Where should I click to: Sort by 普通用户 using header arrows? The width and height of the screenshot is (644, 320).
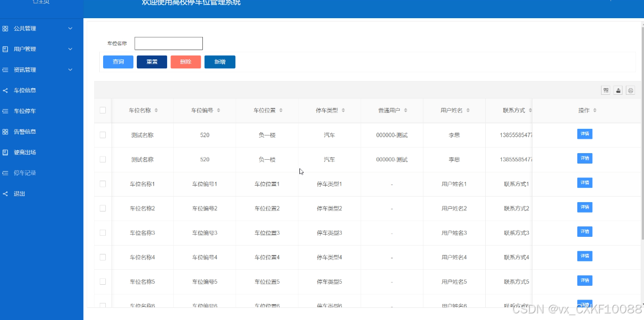[406, 110]
